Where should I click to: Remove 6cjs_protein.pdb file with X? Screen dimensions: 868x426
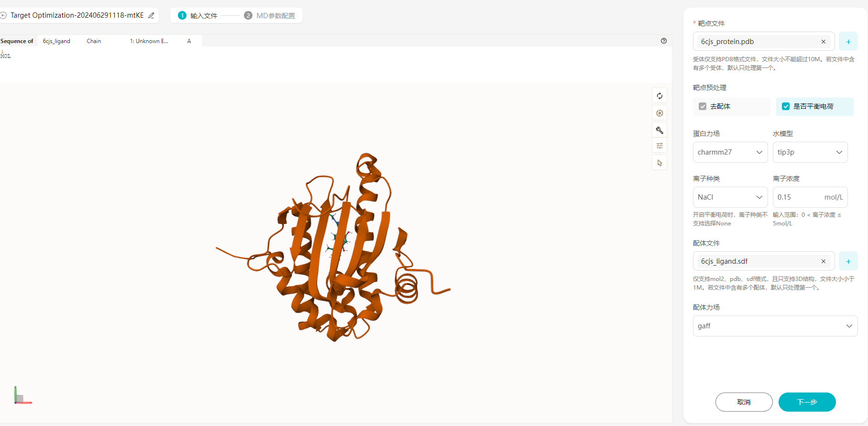(824, 42)
